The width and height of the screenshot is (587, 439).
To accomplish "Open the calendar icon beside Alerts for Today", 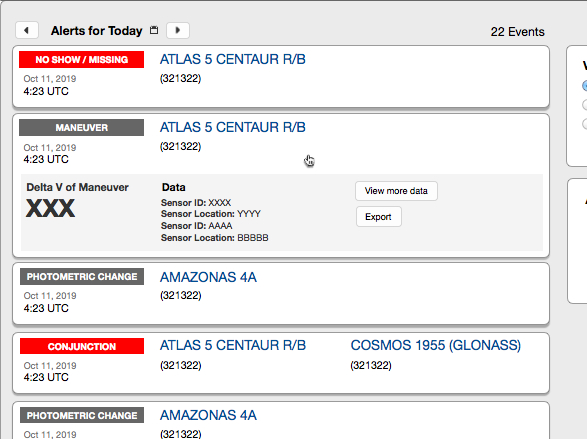I will click(x=154, y=30).
